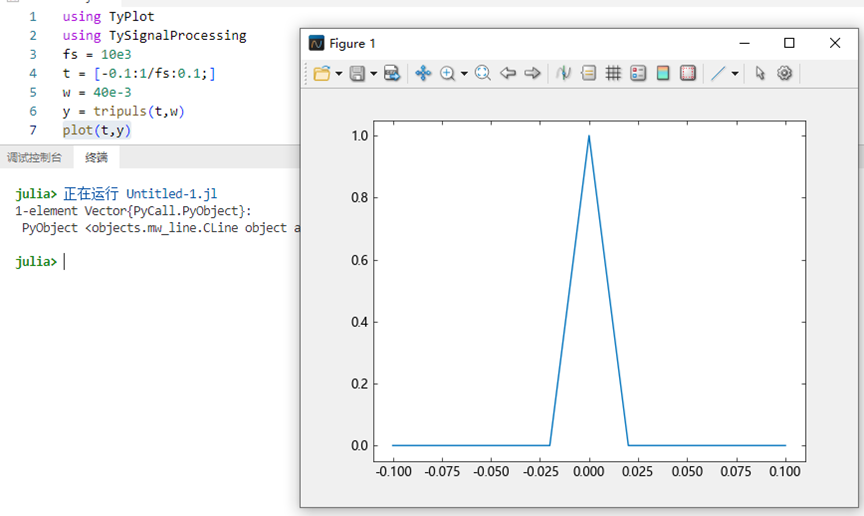Screen dimensions: 864x516
Task: Click 'using TySignalProcessing' on line 2
Action: [154, 35]
